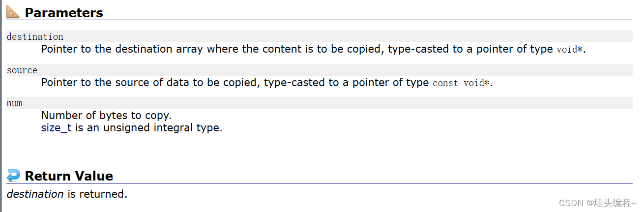Click the Parameters section heading
644x212 pixels.
(x=64, y=13)
